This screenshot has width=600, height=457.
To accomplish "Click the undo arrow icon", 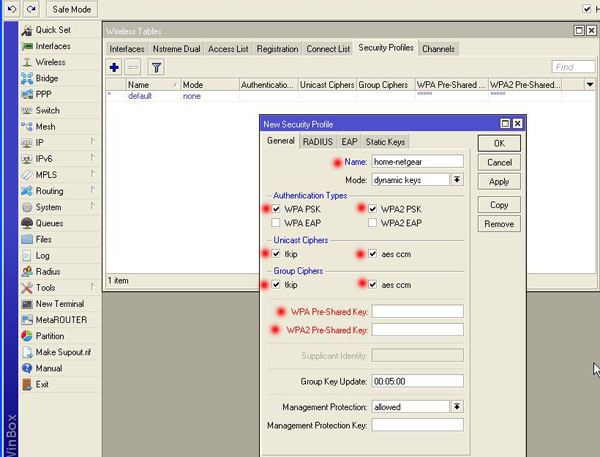I will click(x=12, y=9).
